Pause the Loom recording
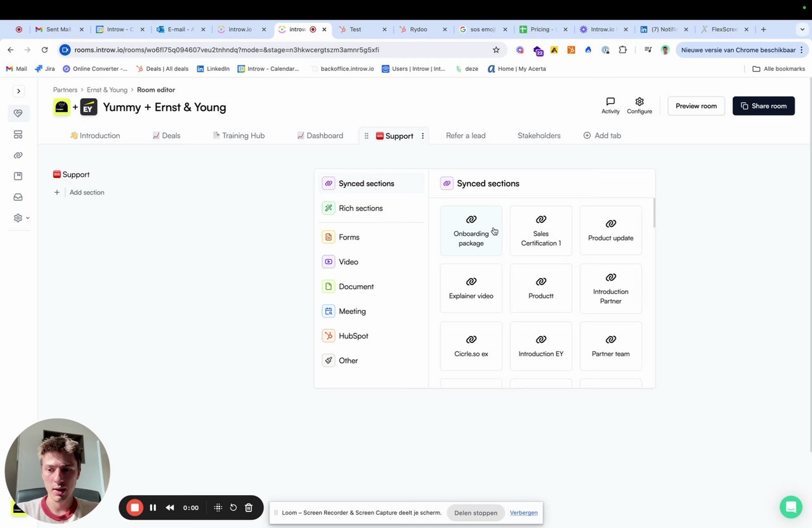Screen dimensions: 812x528 click(153, 508)
